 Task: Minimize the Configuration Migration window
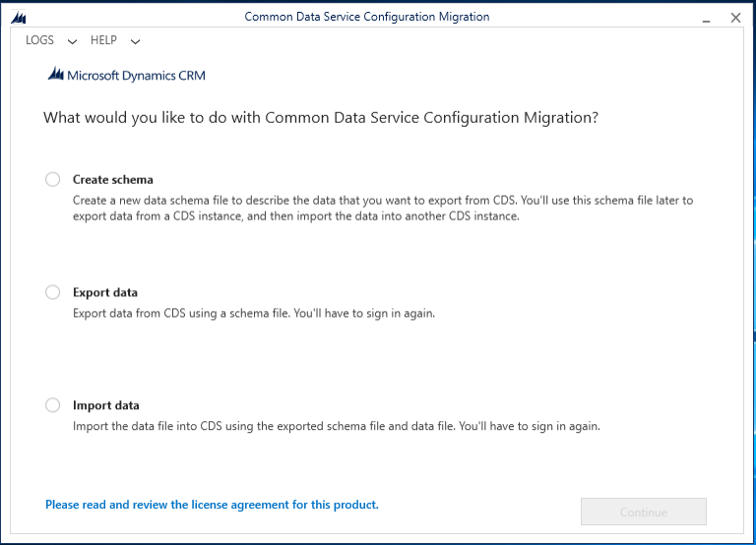click(x=706, y=18)
